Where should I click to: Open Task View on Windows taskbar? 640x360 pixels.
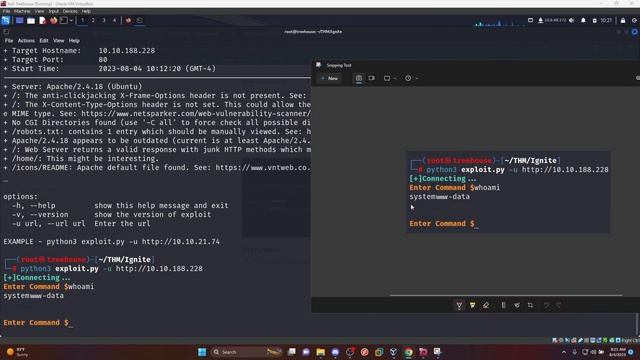[x=291, y=352]
